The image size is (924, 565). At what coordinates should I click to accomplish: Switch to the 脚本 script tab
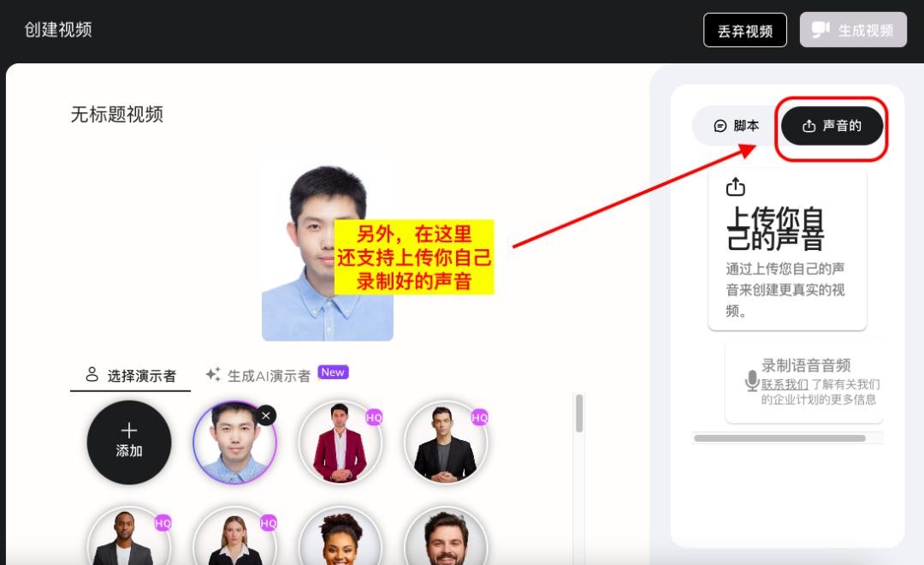(x=737, y=126)
